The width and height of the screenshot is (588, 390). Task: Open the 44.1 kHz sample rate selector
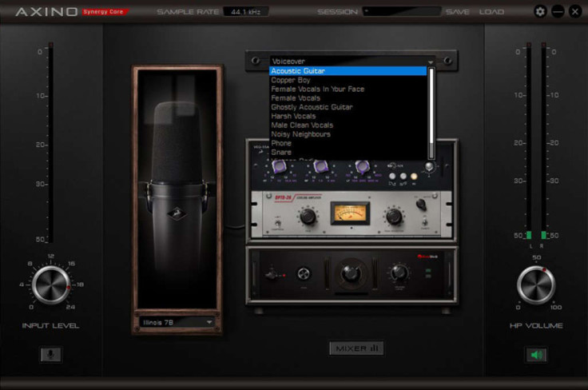(246, 12)
